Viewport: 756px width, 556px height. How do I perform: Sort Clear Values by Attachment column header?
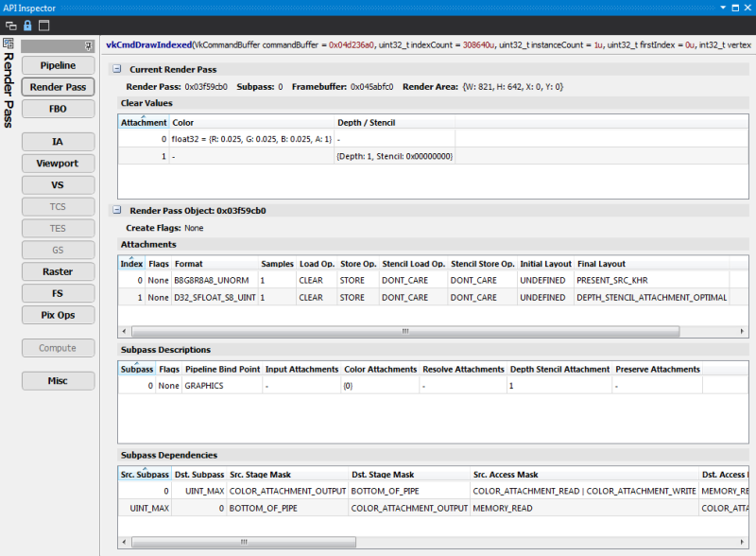144,122
